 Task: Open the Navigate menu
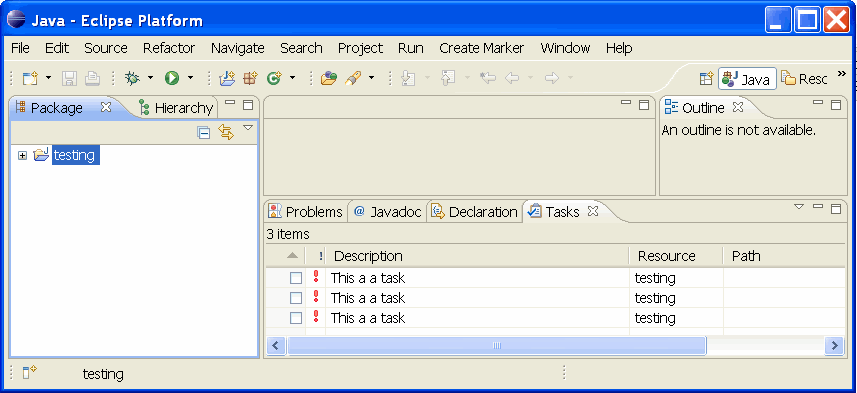(x=238, y=48)
